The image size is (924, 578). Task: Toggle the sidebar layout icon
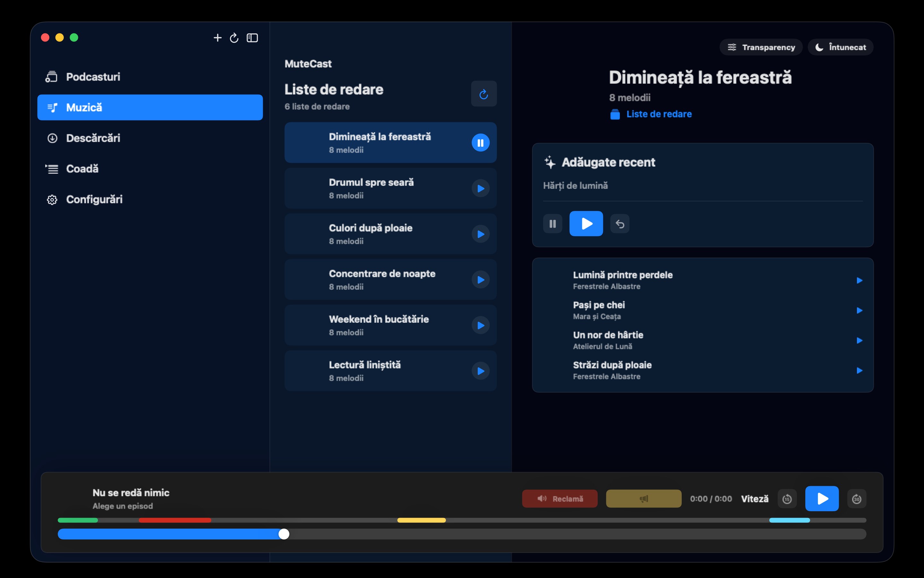pos(252,38)
